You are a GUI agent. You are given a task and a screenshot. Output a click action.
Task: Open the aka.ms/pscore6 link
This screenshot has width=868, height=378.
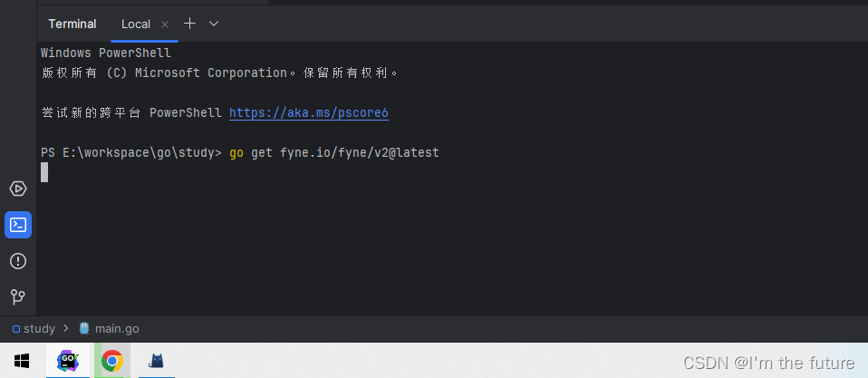coord(308,113)
